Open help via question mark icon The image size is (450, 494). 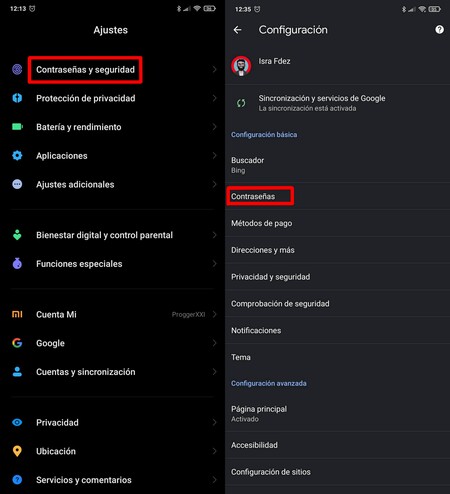[439, 30]
